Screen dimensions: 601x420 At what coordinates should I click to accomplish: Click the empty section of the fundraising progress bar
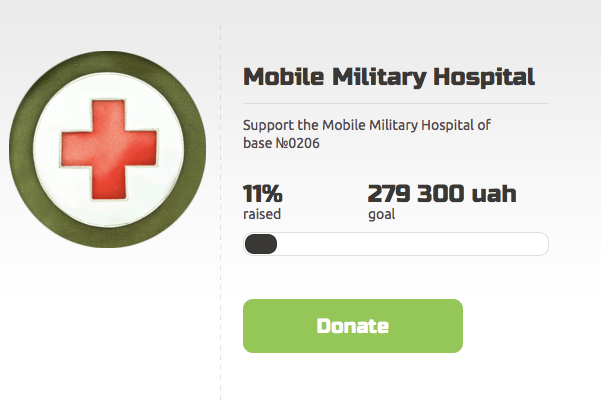[410, 244]
